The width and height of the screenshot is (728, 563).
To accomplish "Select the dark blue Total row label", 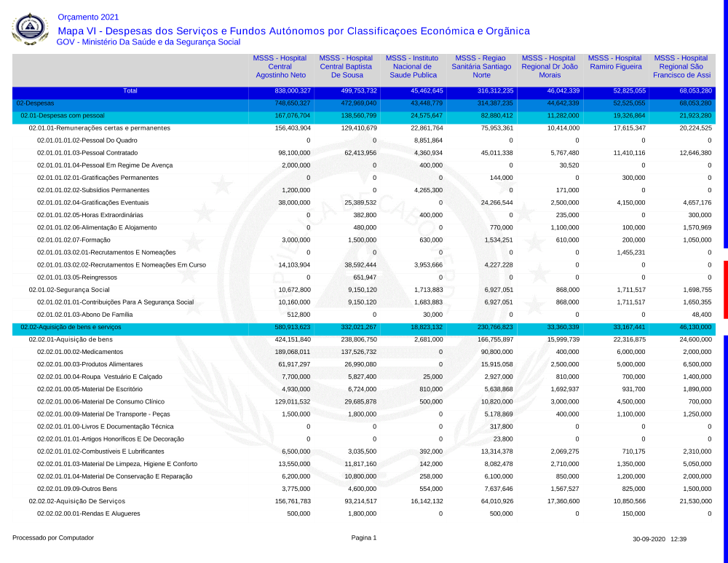I will 130,91.
